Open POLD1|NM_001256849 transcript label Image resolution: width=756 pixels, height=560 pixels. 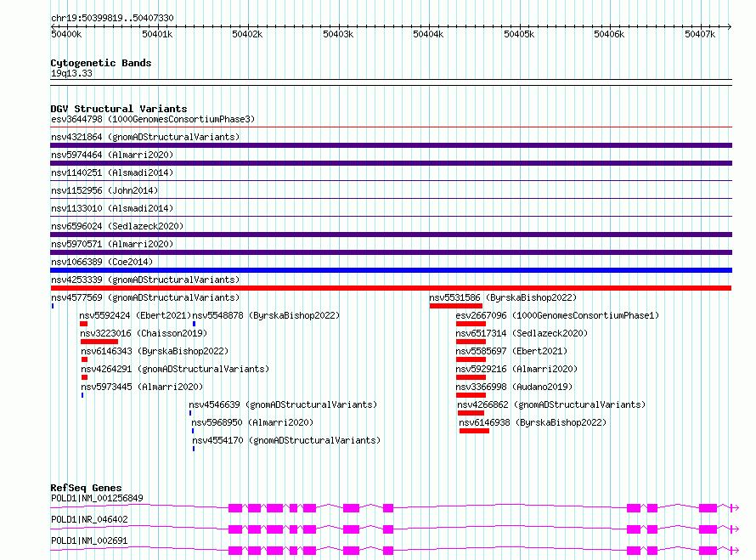pyautogui.click(x=97, y=498)
